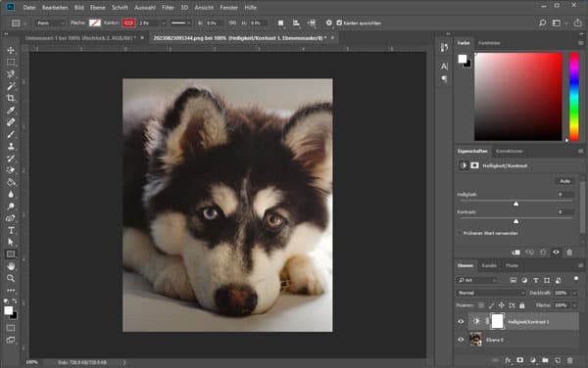This screenshot has width=588, height=368.
Task: Add layer style with fx icon
Action: tap(508, 360)
